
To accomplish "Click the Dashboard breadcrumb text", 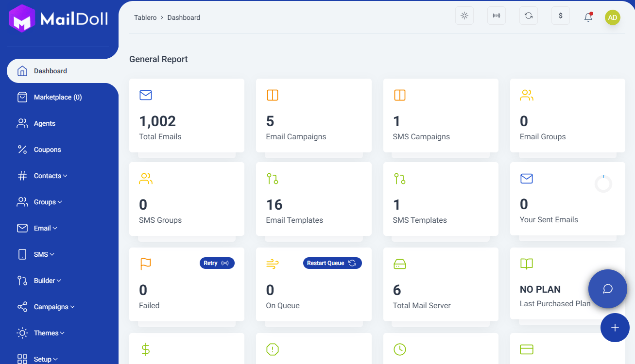I will pos(184,17).
